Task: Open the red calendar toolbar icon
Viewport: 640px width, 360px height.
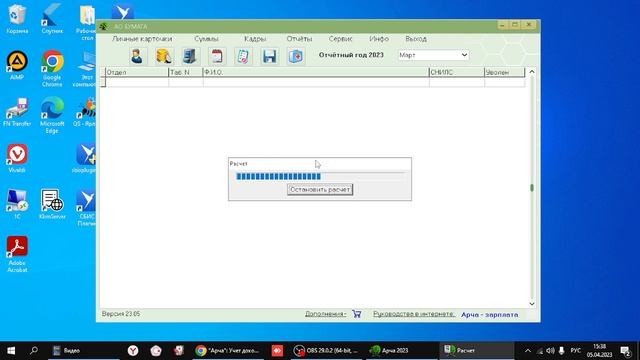Action: [217, 56]
